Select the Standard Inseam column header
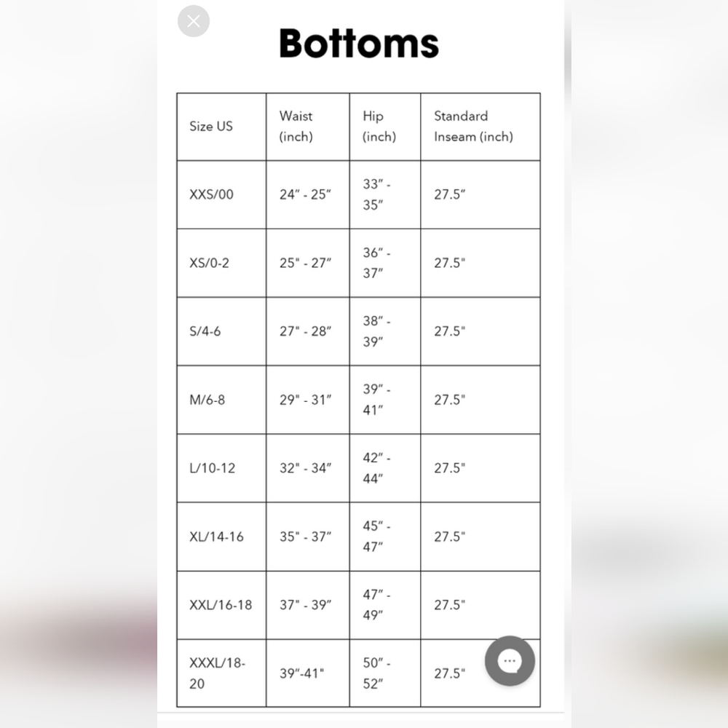Viewport: 728px width, 728px height. point(474,126)
